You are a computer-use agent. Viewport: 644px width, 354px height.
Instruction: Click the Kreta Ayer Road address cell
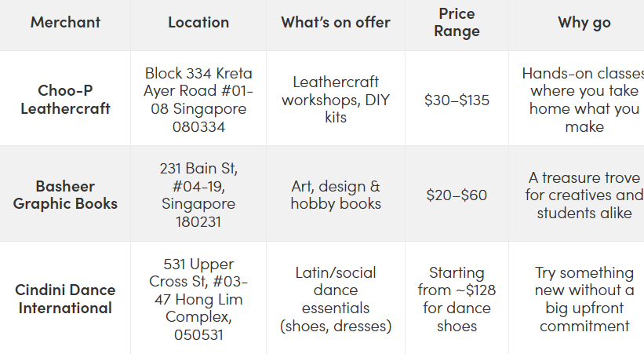pyautogui.click(x=198, y=100)
